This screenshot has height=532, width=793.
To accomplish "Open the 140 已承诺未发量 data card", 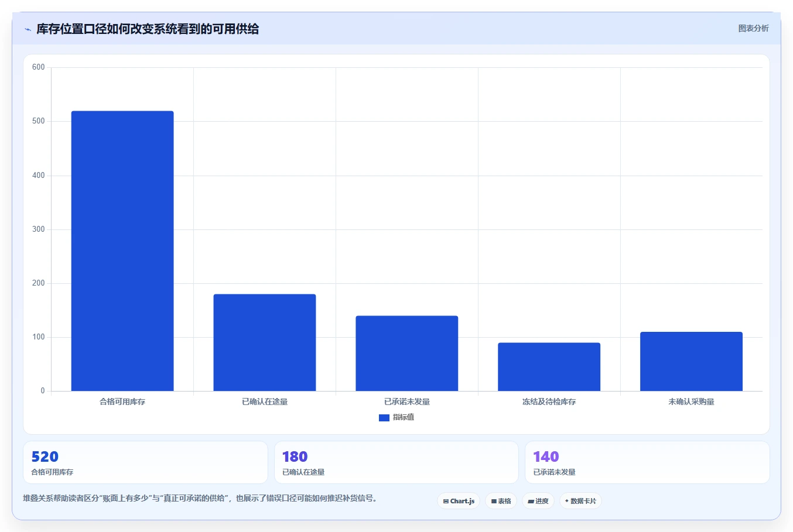I will coord(647,462).
